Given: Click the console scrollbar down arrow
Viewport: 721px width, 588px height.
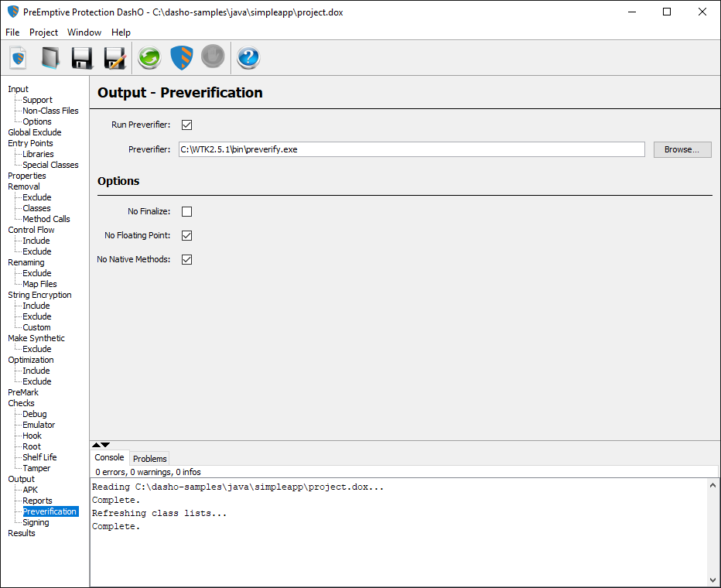Looking at the screenshot, I should coord(712,579).
